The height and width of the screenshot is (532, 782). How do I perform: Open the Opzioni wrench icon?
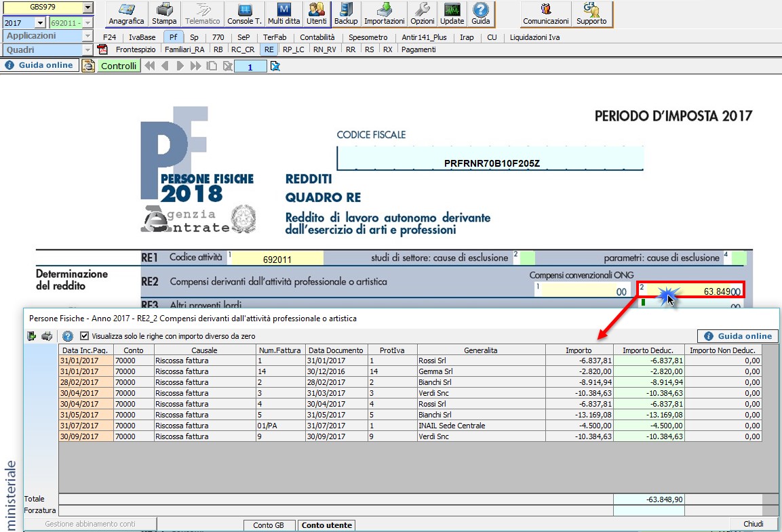[x=423, y=14]
